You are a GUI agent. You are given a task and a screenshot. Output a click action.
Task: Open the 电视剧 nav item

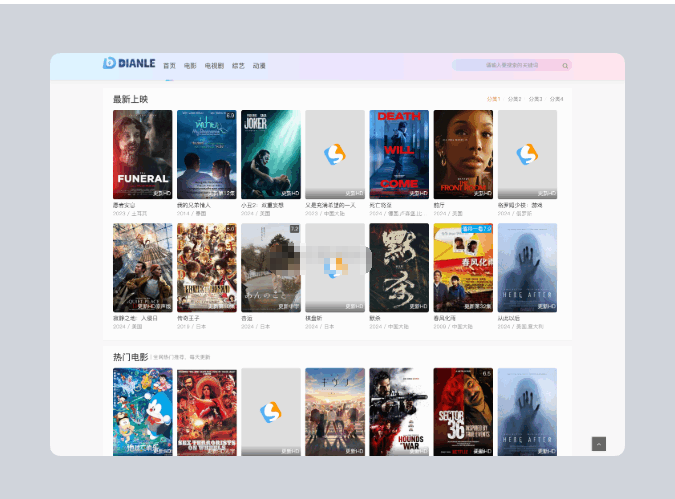pyautogui.click(x=214, y=66)
